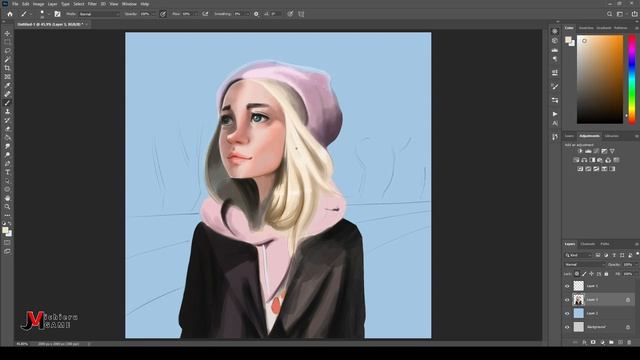
Task: Select the History Brush tool
Action: pyautogui.click(x=7, y=120)
